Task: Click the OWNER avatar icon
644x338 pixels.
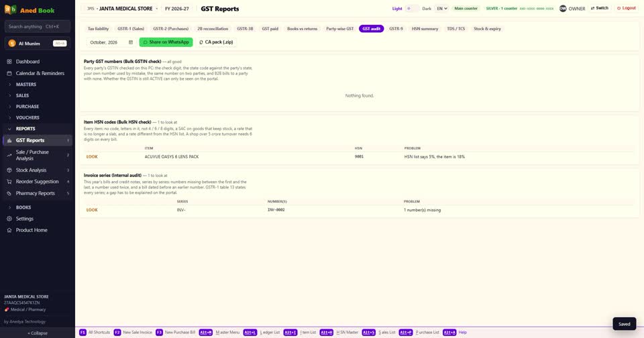Action: coord(563,8)
